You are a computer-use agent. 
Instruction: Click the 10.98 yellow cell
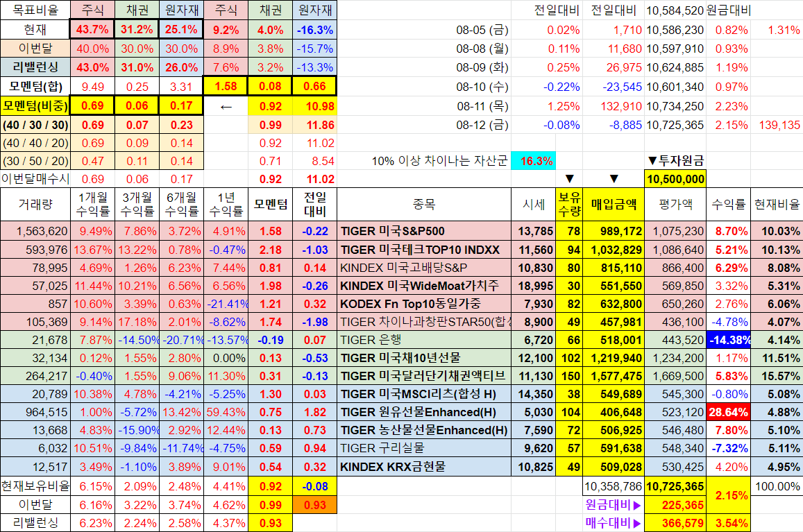pyautogui.click(x=315, y=106)
